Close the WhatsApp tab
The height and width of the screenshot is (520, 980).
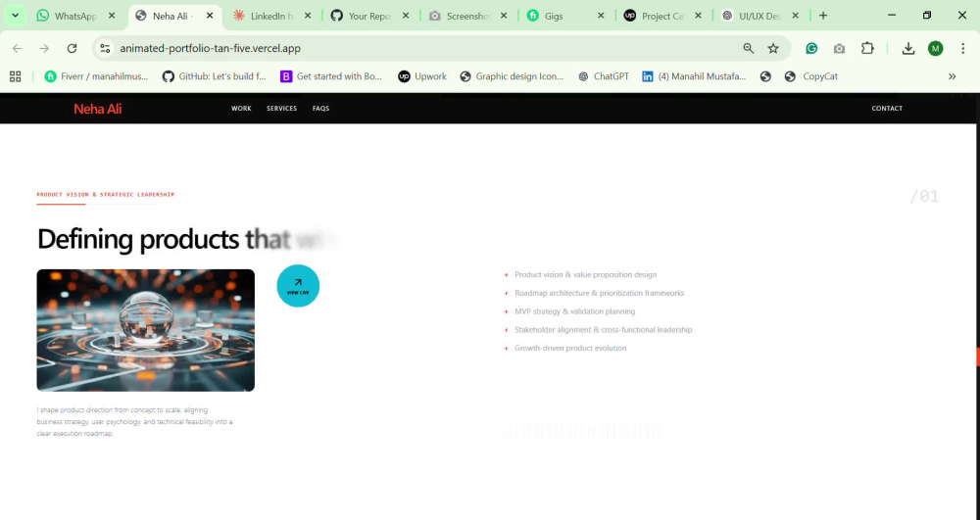(112, 17)
